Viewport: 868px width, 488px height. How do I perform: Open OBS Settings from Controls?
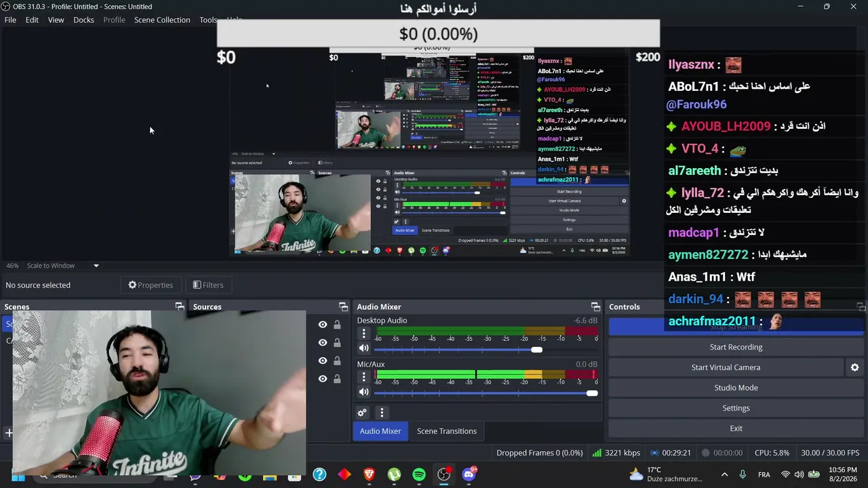point(736,408)
